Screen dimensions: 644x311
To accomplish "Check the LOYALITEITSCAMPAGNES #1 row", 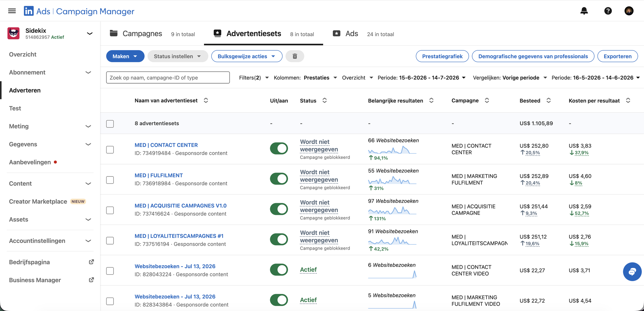I will click(110, 241).
